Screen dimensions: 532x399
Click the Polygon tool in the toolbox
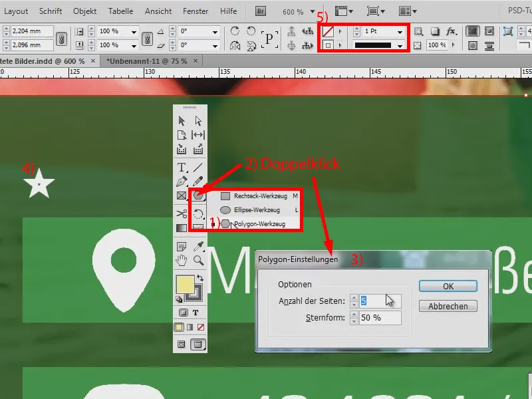tap(198, 196)
